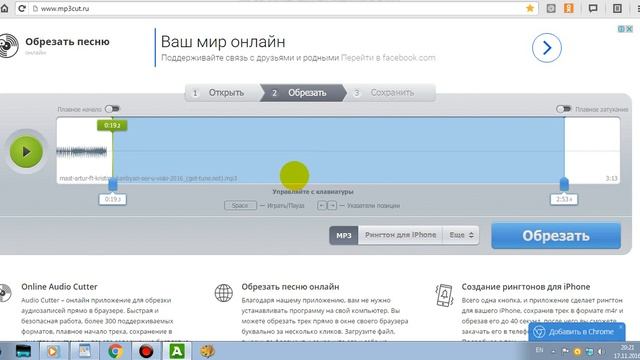This screenshot has height=360, width=640.
Task: Open the paint palette app in taskbar
Action: point(207,351)
